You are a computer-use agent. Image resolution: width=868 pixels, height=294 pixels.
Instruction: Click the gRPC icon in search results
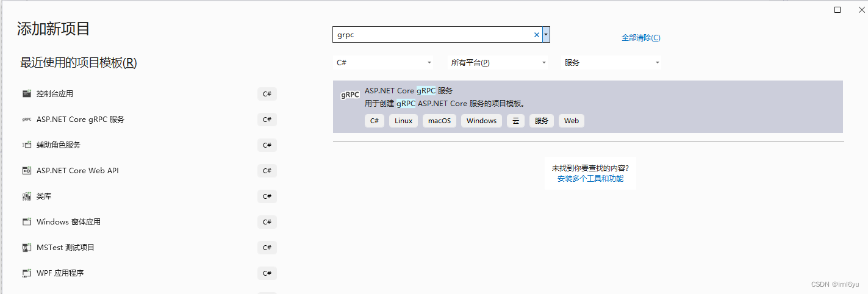[x=350, y=95]
